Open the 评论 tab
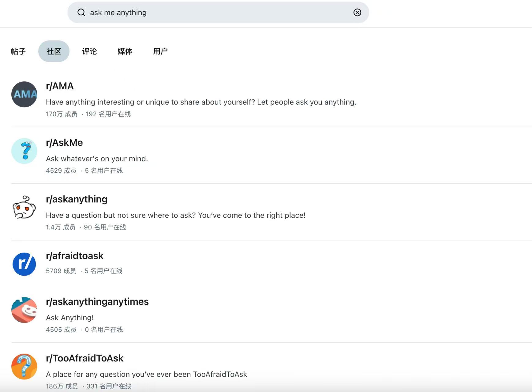 pos(89,51)
